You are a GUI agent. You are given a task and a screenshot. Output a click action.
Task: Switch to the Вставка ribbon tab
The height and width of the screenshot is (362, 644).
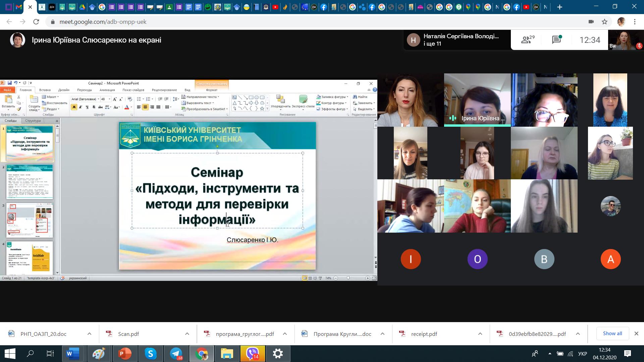click(x=45, y=90)
